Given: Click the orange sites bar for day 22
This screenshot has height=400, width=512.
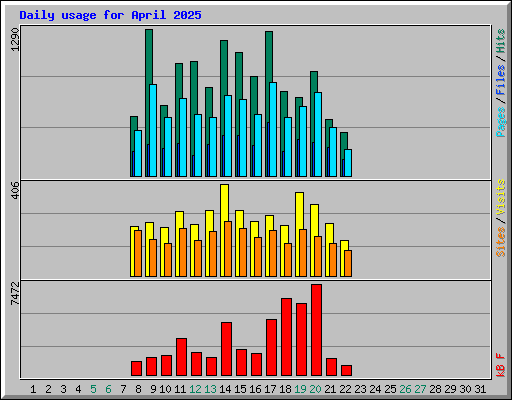Looking at the screenshot, I should [x=348, y=263].
